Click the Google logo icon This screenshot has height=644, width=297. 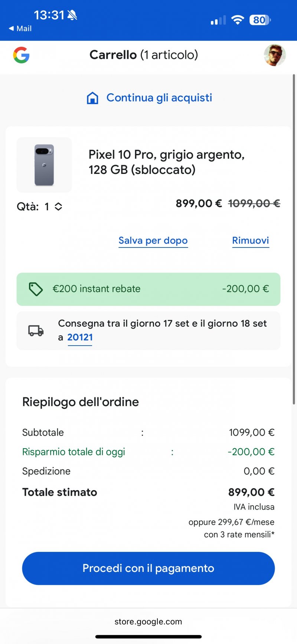click(21, 55)
